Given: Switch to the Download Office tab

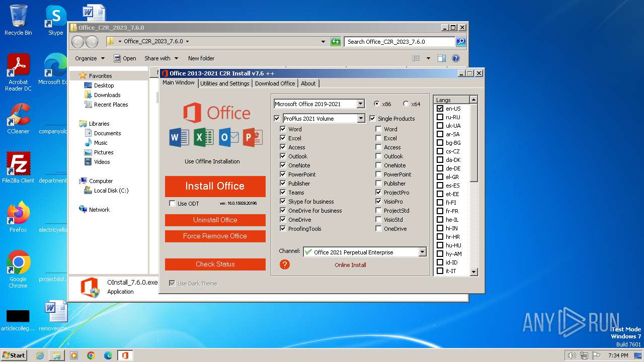Looking at the screenshot, I should point(275,83).
